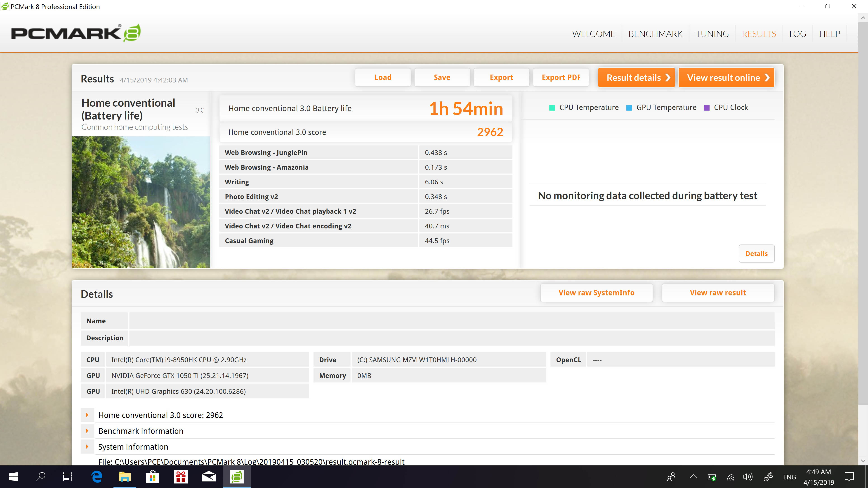The image size is (868, 488).
Task: Click the i9-8950HK CPU entry
Action: coord(207,360)
